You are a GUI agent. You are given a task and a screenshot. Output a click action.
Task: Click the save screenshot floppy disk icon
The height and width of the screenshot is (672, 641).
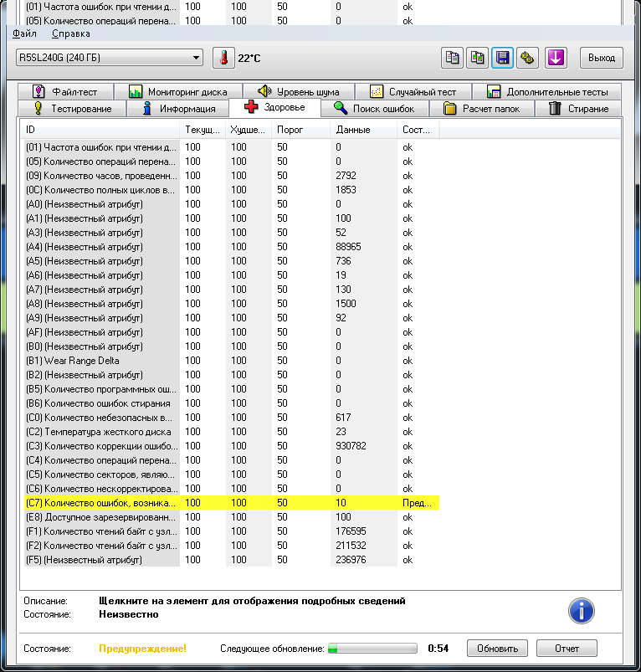(502, 58)
